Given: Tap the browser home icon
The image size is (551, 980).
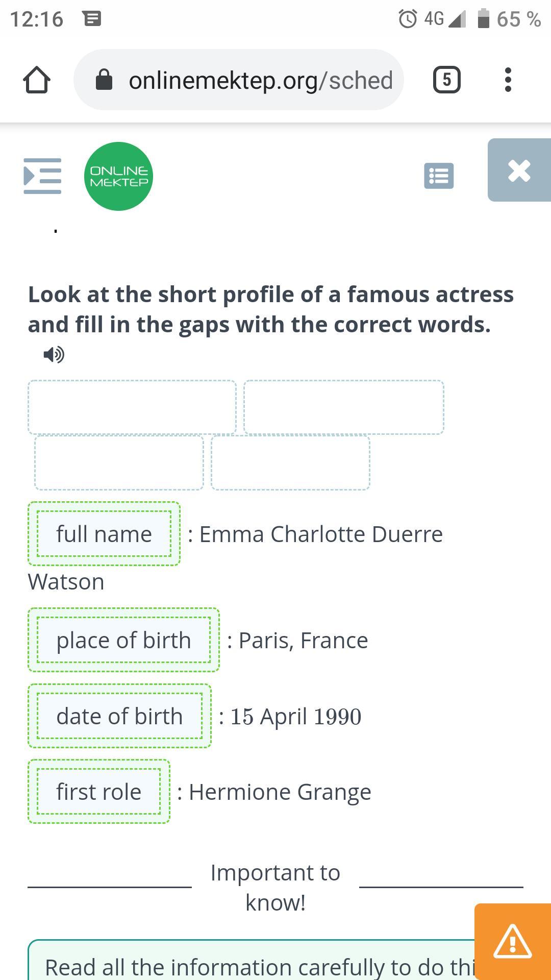Looking at the screenshot, I should pyautogui.click(x=37, y=80).
